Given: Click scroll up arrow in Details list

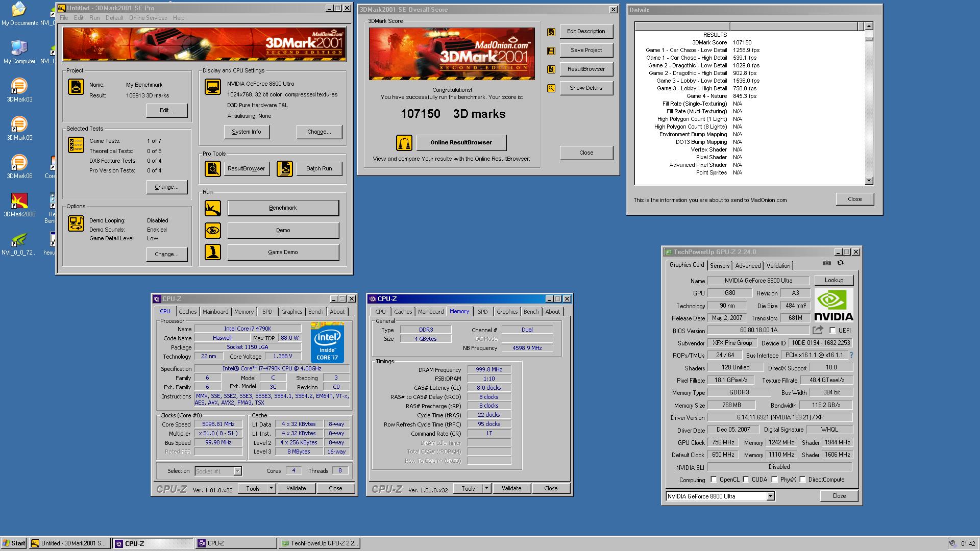Looking at the screenshot, I should pos(869,26).
